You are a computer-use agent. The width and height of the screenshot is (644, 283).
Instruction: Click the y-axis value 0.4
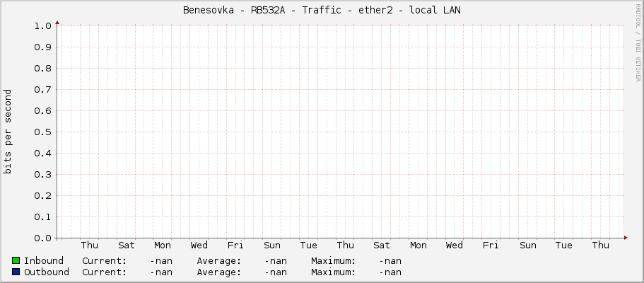(42, 154)
